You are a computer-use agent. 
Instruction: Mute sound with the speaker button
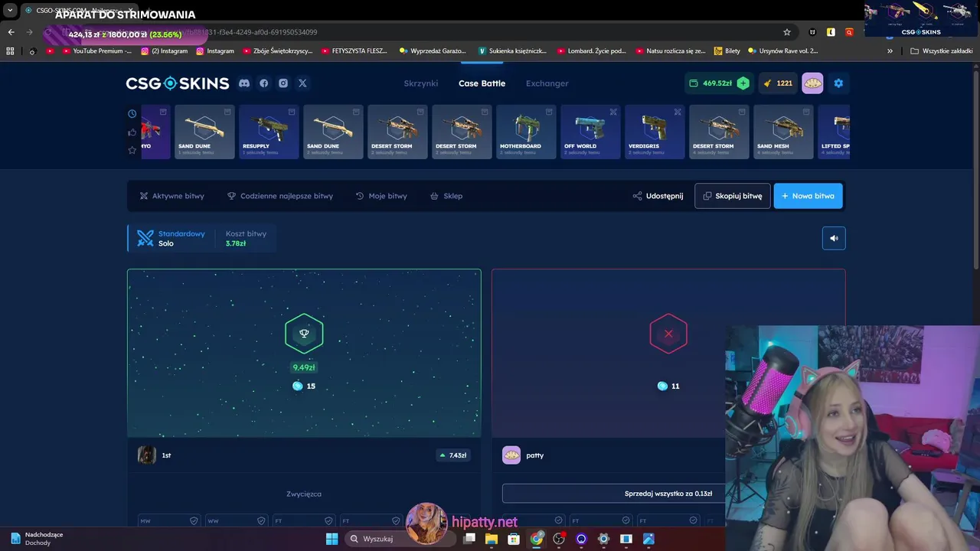(834, 238)
